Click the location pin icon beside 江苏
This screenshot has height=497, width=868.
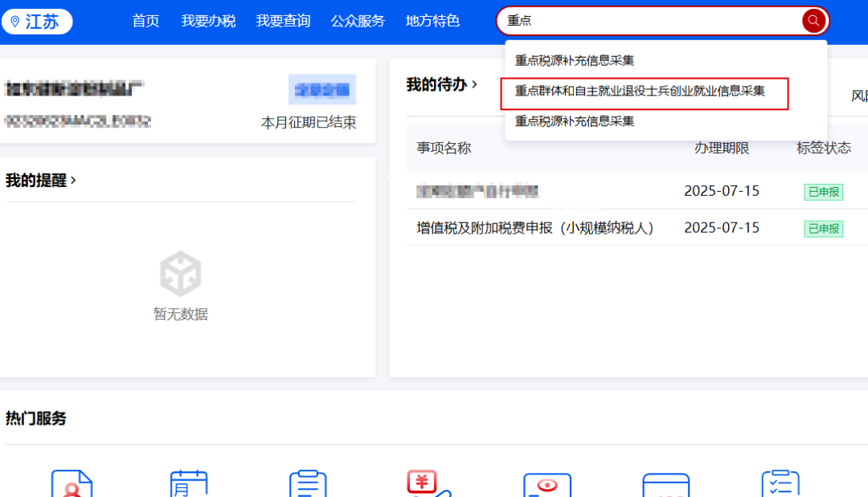click(x=15, y=22)
